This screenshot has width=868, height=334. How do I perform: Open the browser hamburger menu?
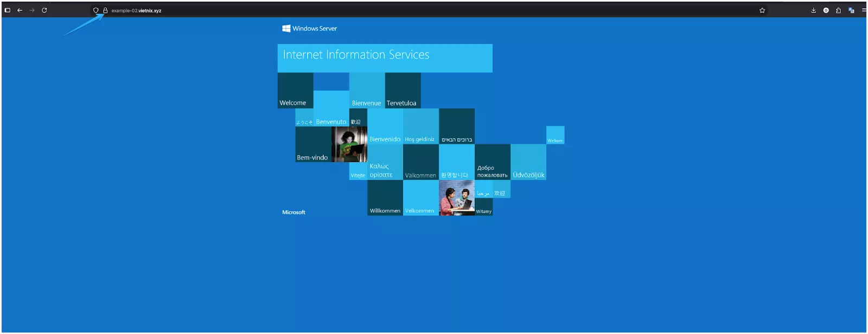click(864, 10)
